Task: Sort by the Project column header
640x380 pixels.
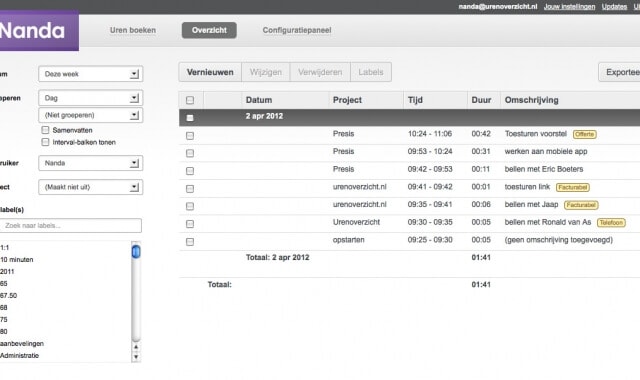Action: click(347, 100)
